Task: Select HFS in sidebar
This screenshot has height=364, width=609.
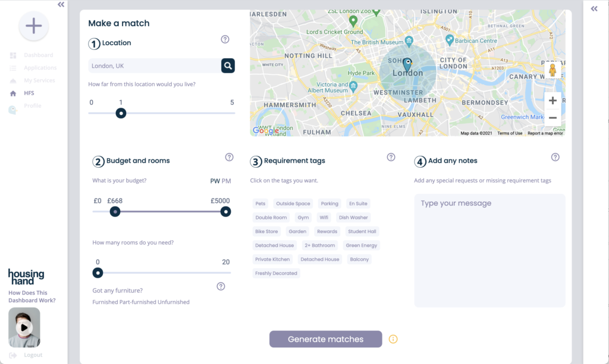Action: (29, 93)
